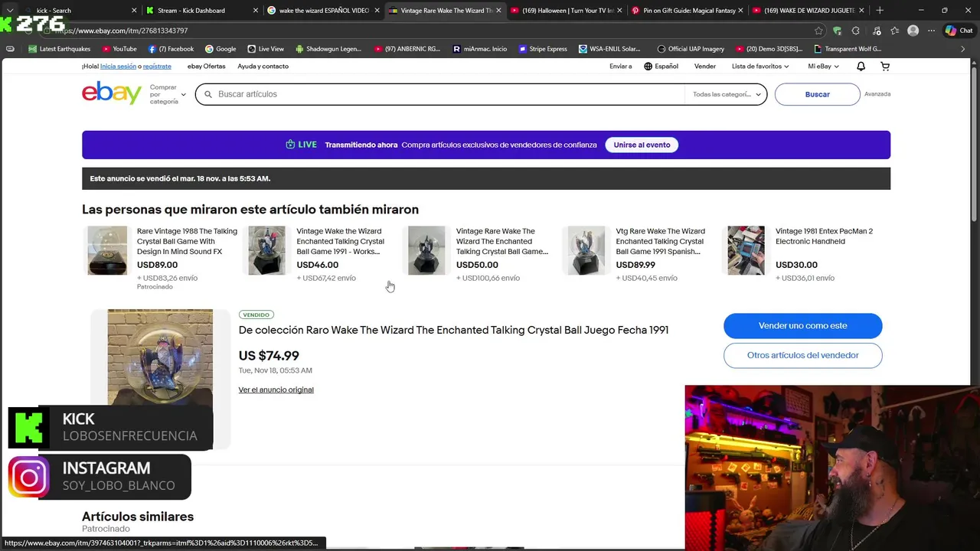Image resolution: width=980 pixels, height=551 pixels.
Task: Open the notifications bell icon
Action: tap(861, 67)
